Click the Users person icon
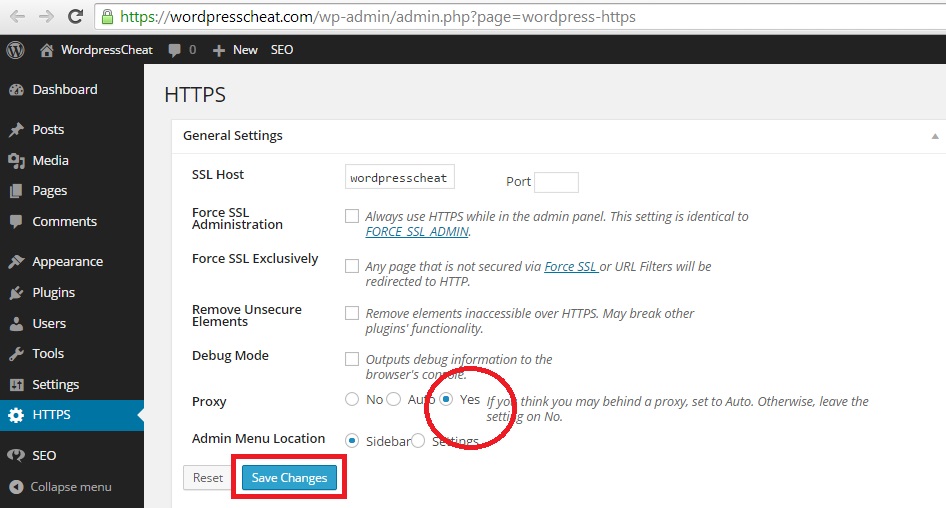 click(x=16, y=323)
